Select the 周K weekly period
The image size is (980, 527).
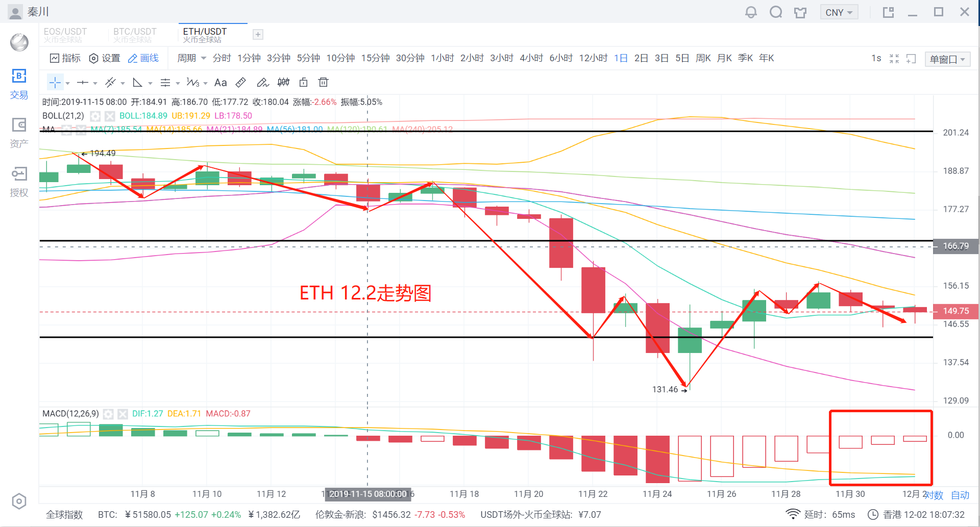(703, 58)
